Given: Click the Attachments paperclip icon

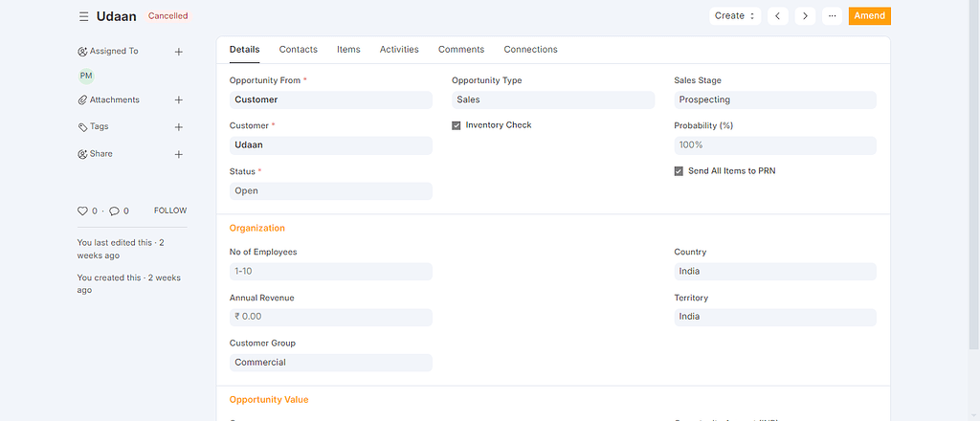Looking at the screenshot, I should [82, 100].
